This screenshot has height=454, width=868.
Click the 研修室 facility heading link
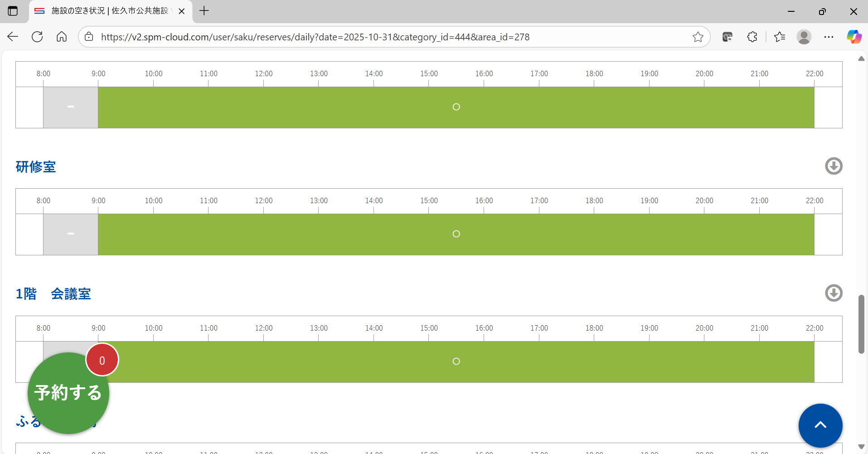click(36, 167)
